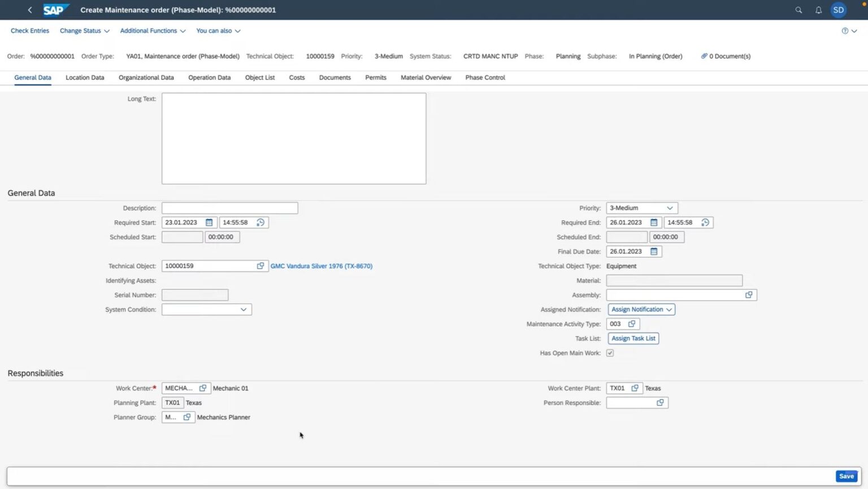
Task: Open Maintenance Activity Type value help
Action: tap(632, 324)
